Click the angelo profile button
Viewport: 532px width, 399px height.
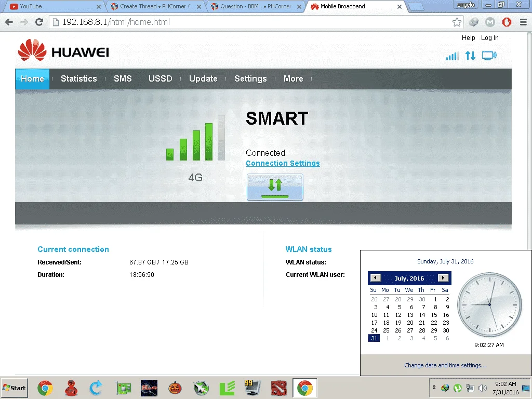click(x=465, y=5)
